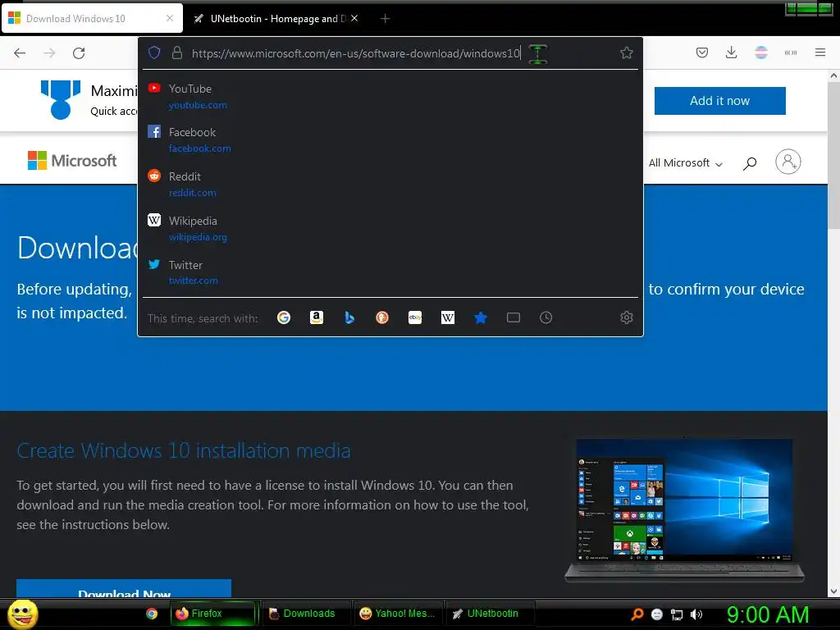This screenshot has height=630, width=840.
Task: Open the volume speaker tray icon
Action: (696, 614)
